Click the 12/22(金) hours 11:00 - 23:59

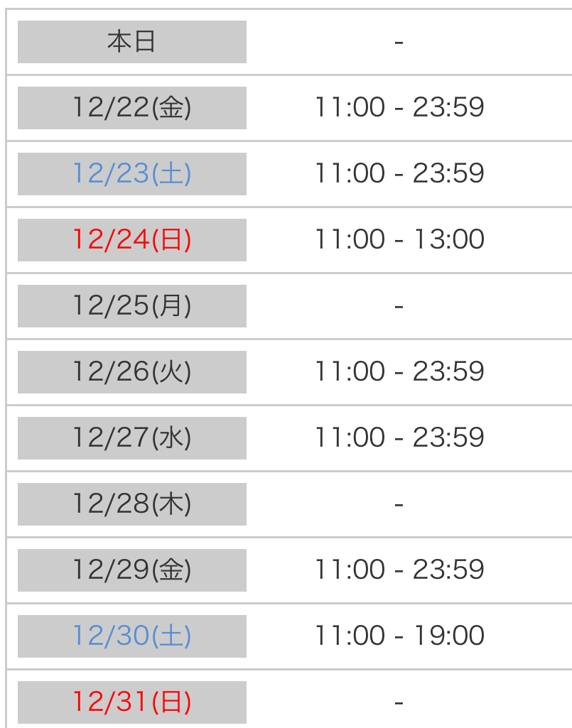399,108
